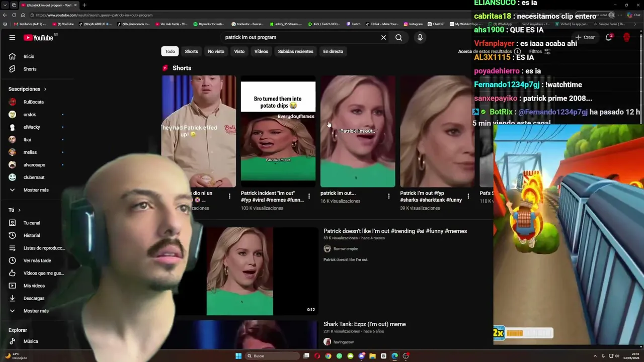This screenshot has height=362, width=644.
Task: Open the YouTube notifications bell
Action: 608,37
